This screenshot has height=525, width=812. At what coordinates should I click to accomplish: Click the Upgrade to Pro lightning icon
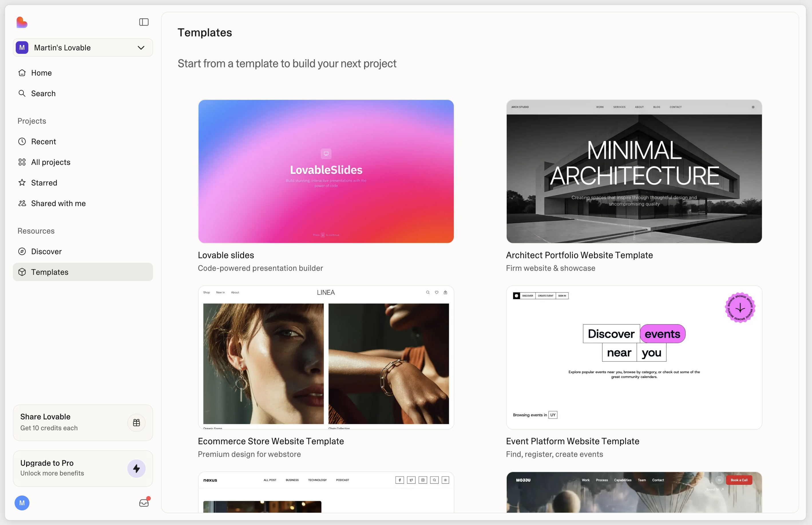(x=136, y=468)
